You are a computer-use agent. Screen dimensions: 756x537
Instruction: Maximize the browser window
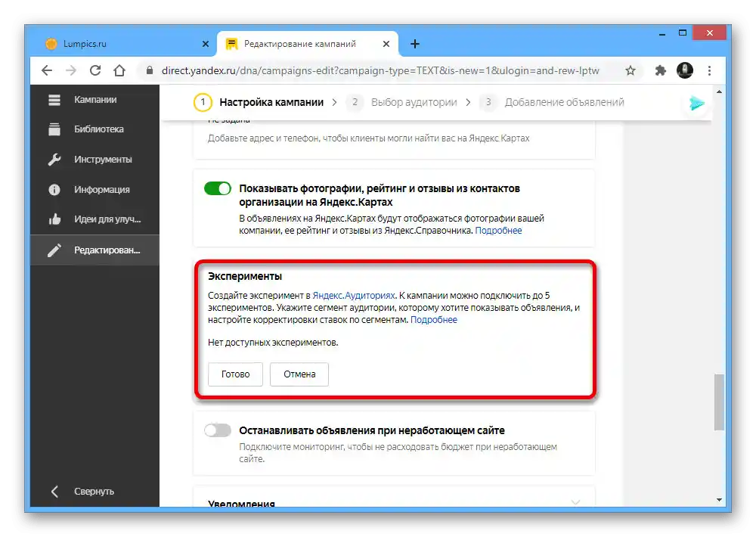(x=682, y=33)
